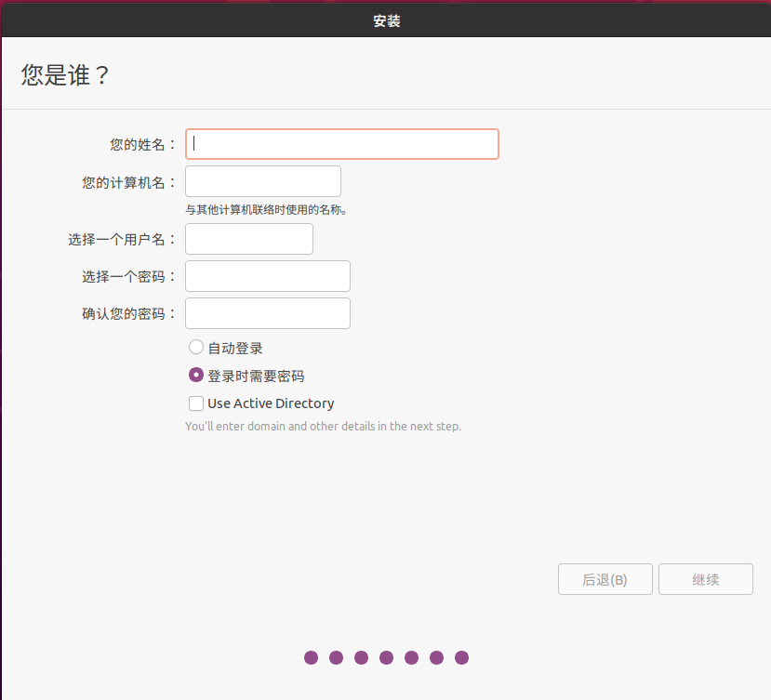Click the 确认您的密码： label
The image size is (771, 700).
point(129,313)
